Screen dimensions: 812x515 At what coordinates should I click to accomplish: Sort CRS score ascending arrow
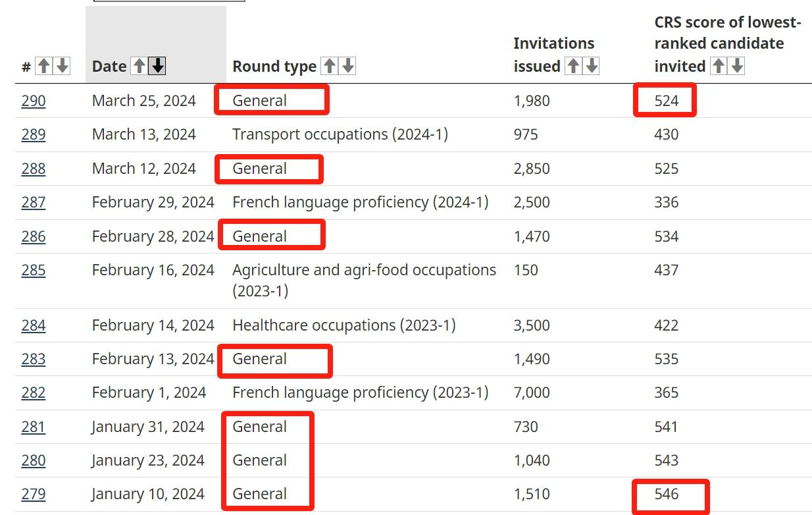pos(719,66)
